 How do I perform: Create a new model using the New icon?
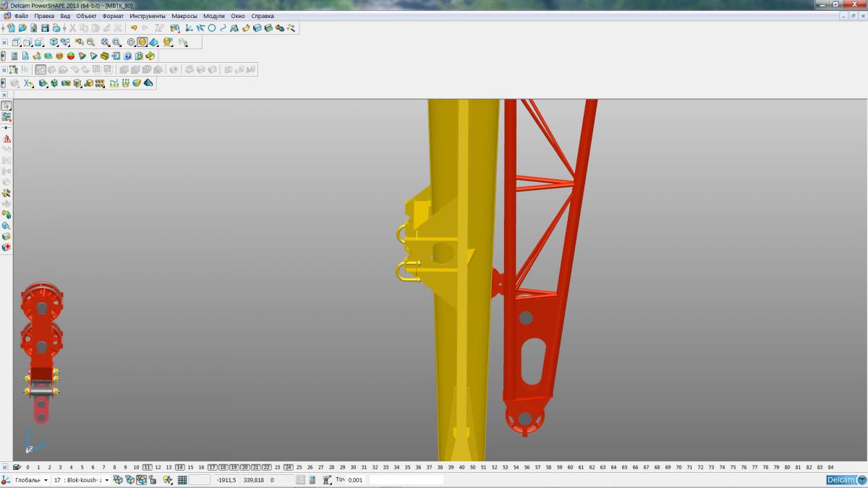pyautogui.click(x=12, y=27)
